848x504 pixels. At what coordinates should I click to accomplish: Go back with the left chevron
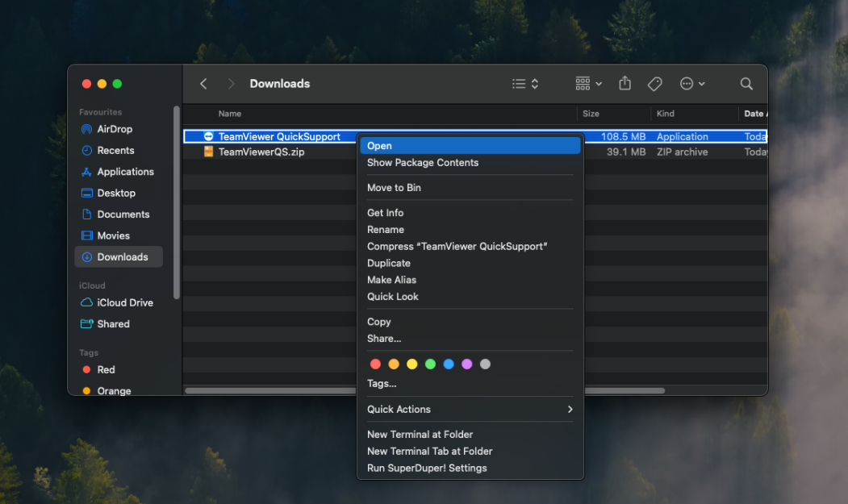click(x=203, y=84)
